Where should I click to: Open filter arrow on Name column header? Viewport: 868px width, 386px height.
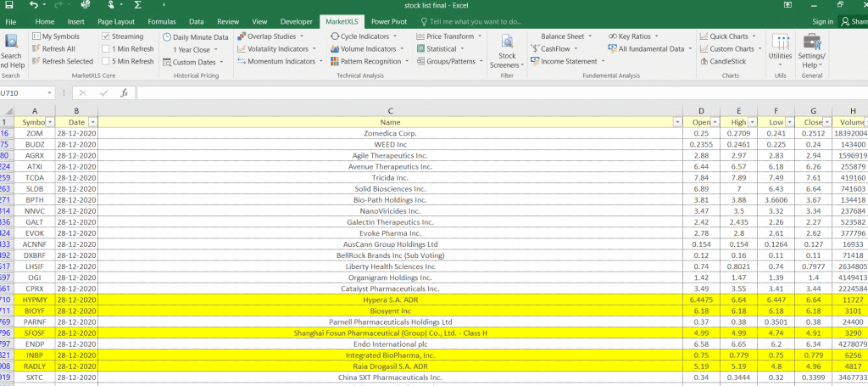[676, 122]
